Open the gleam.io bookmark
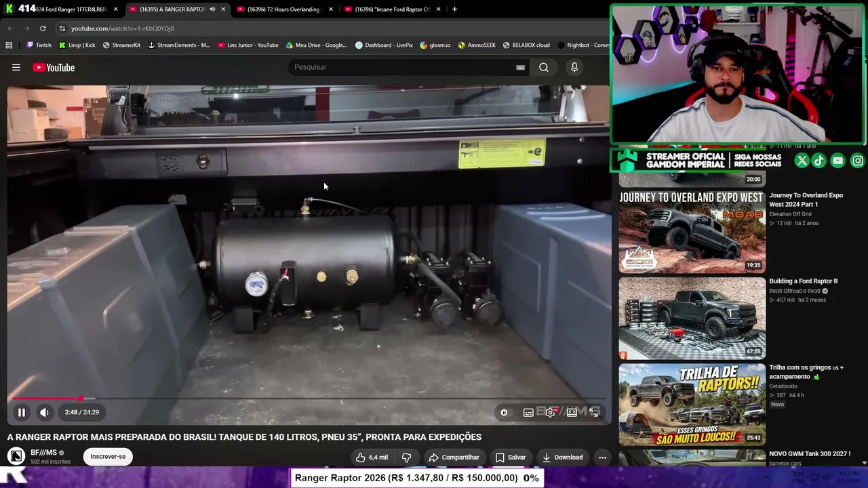 pyautogui.click(x=435, y=45)
